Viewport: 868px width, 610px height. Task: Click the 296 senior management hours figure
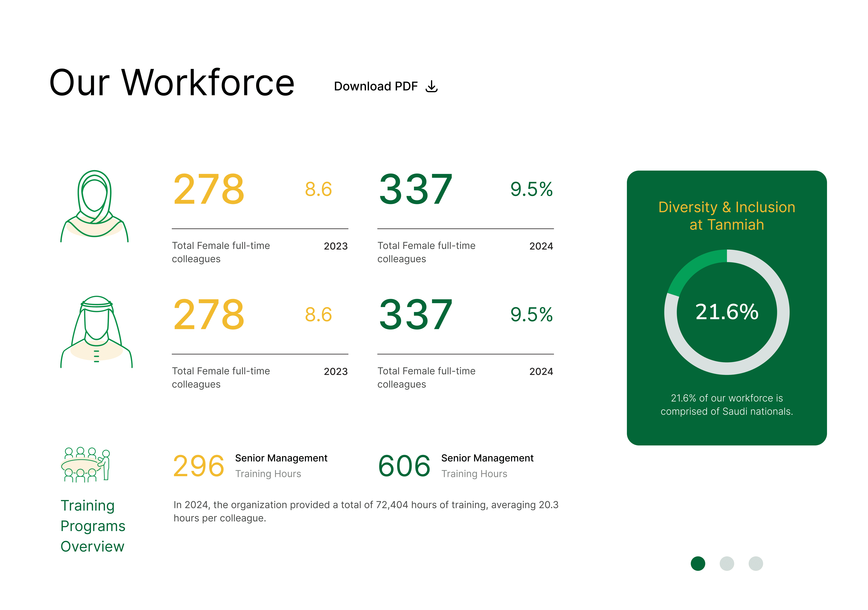(x=198, y=466)
